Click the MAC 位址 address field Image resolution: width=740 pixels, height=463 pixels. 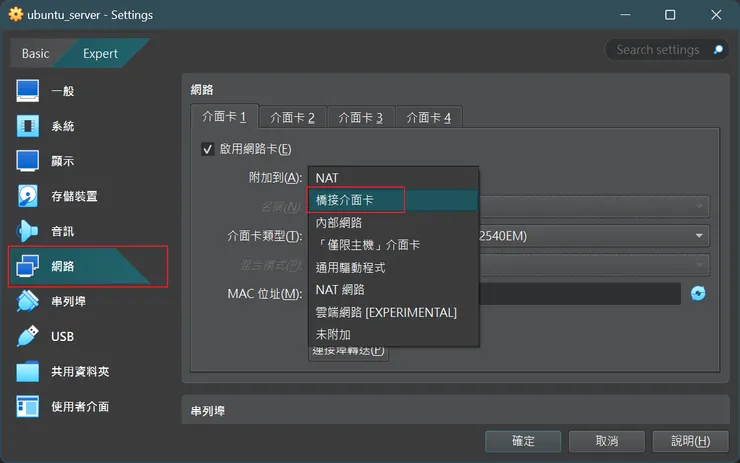[x=580, y=294]
